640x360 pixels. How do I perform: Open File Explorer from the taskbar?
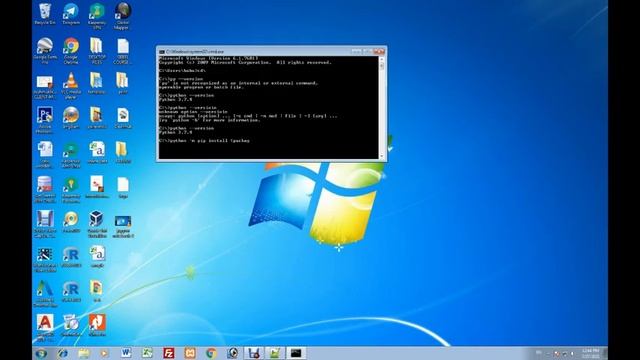84,353
